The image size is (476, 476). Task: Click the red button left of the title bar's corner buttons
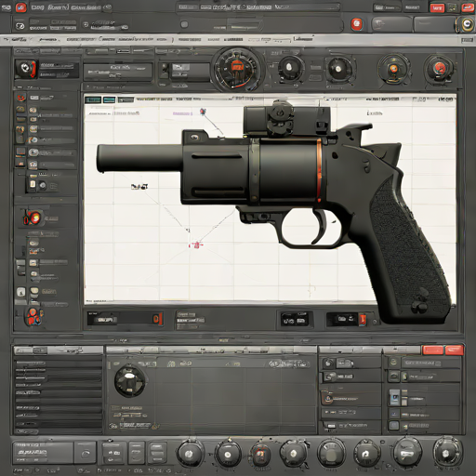pyautogui.click(x=437, y=7)
